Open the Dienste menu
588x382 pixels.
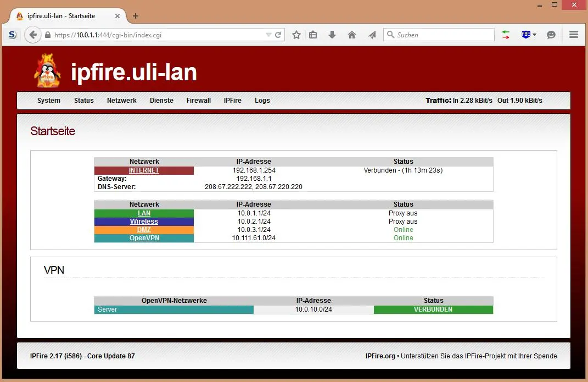161,101
